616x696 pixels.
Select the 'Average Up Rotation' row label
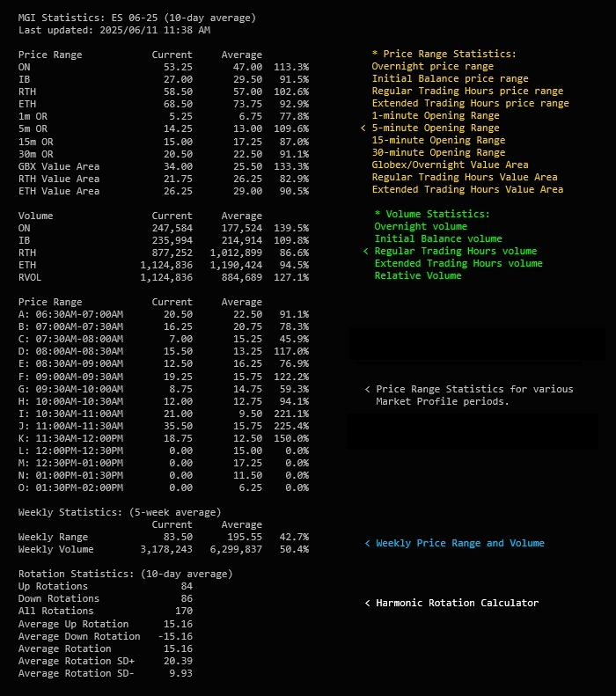(x=73, y=624)
